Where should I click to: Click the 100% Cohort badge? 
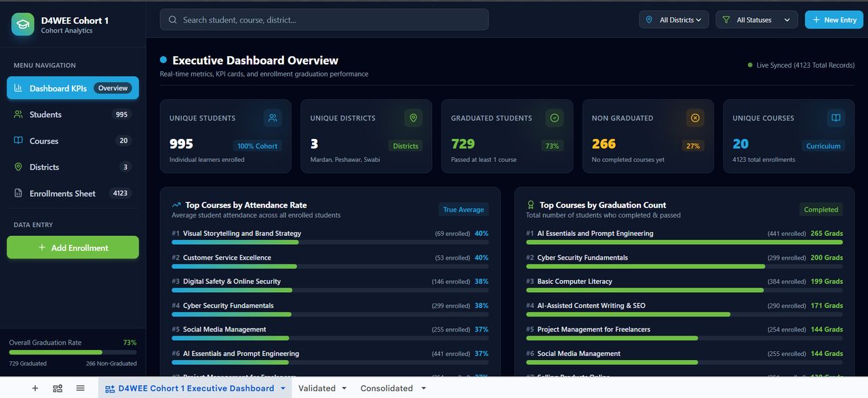(x=258, y=146)
